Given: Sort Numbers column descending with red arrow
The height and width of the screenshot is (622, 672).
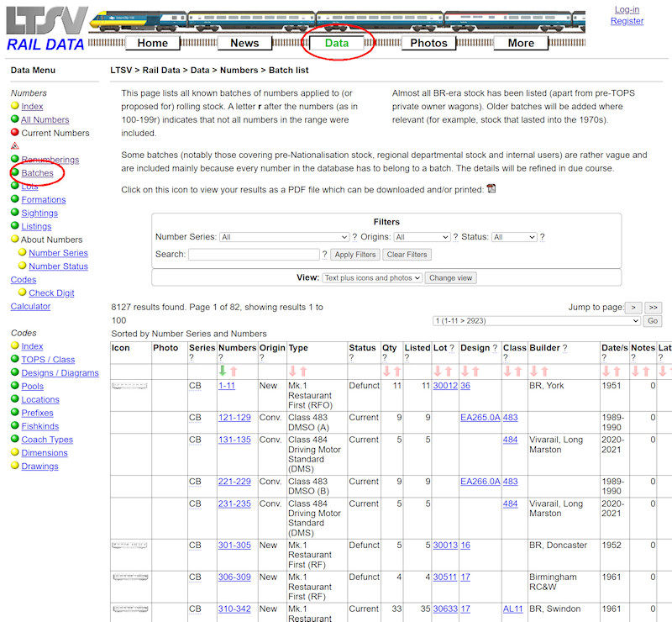Looking at the screenshot, I should click(x=234, y=371).
